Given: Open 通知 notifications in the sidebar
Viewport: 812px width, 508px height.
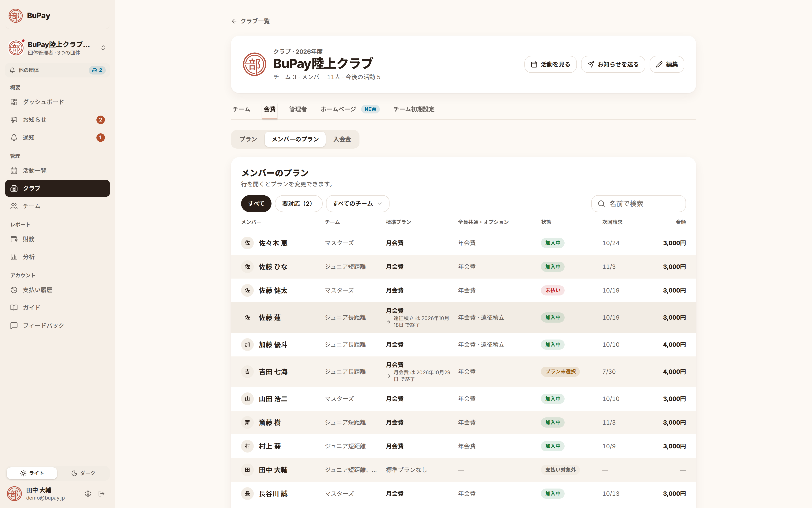Looking at the screenshot, I should [x=57, y=137].
